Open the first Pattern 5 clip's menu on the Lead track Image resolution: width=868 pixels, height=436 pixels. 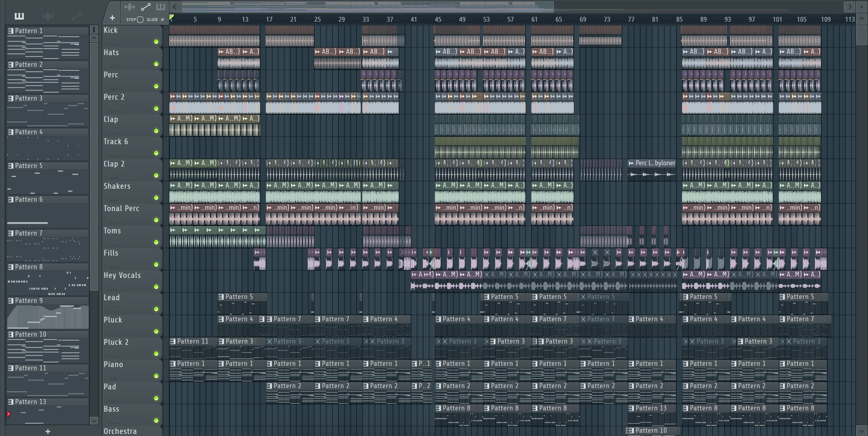221,297
